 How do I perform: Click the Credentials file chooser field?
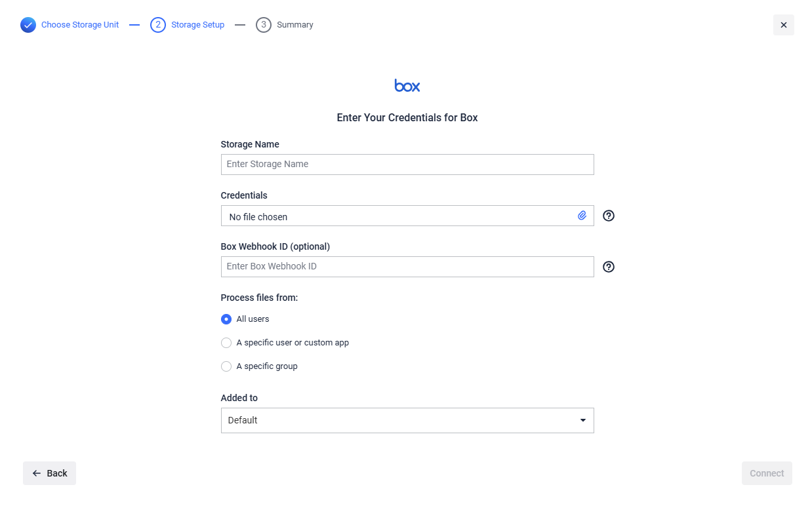[x=407, y=216]
